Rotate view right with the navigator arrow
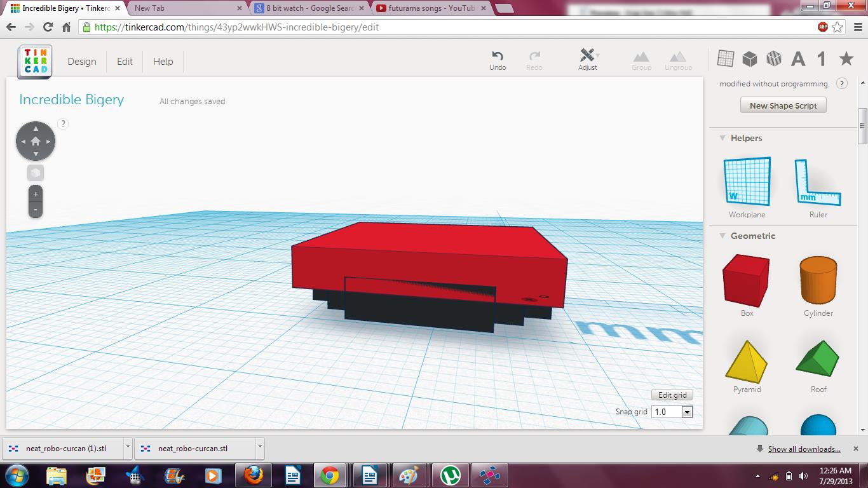Image resolution: width=868 pixels, height=488 pixels. tap(48, 141)
